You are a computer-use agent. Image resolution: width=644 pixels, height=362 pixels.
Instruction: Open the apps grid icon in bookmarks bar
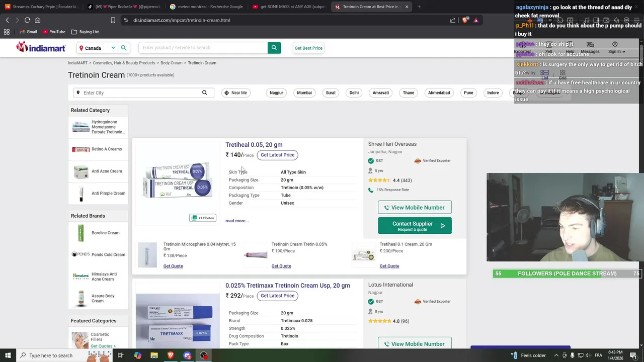7,32
